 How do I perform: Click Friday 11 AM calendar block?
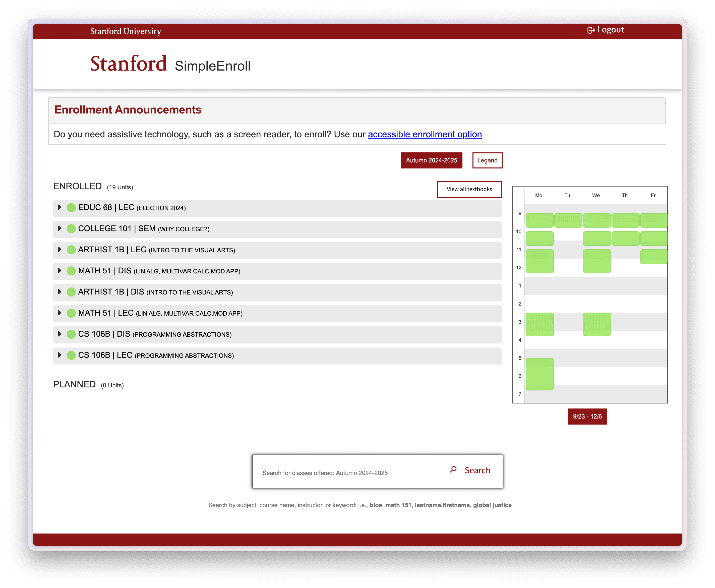pyautogui.click(x=654, y=256)
